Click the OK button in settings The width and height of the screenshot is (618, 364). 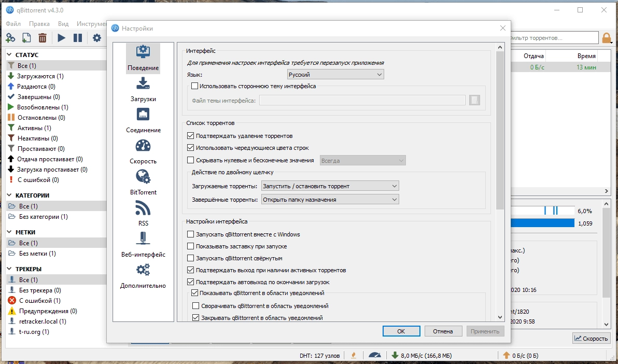tap(401, 331)
